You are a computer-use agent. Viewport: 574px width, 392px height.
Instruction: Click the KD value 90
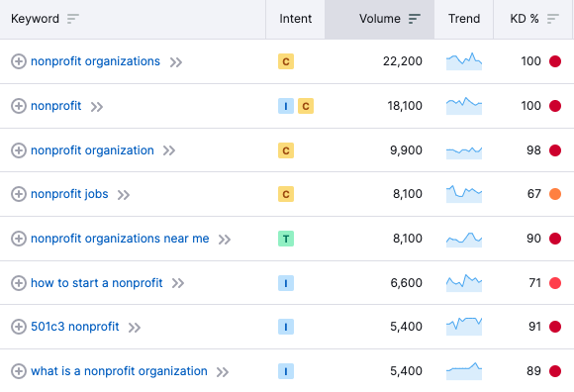point(533,239)
